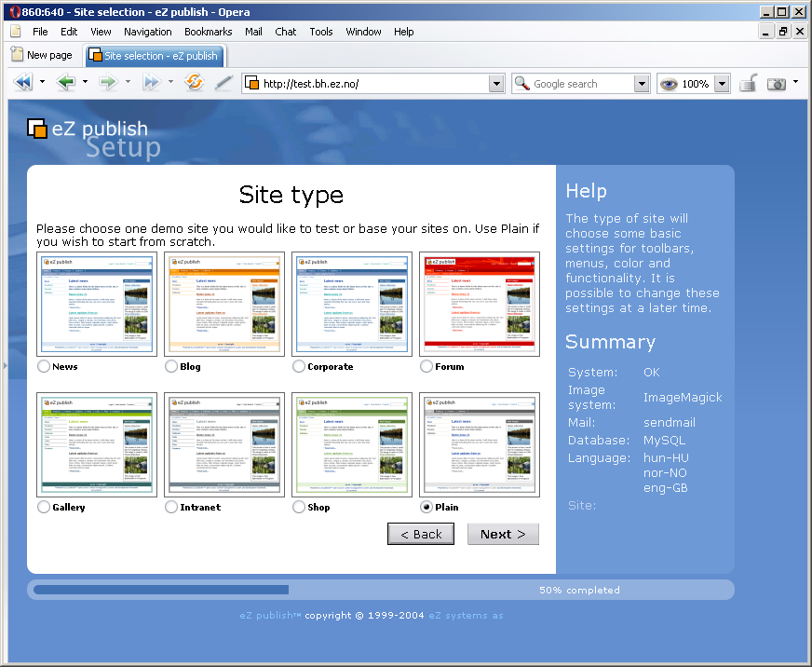Open the View menu

point(101,32)
